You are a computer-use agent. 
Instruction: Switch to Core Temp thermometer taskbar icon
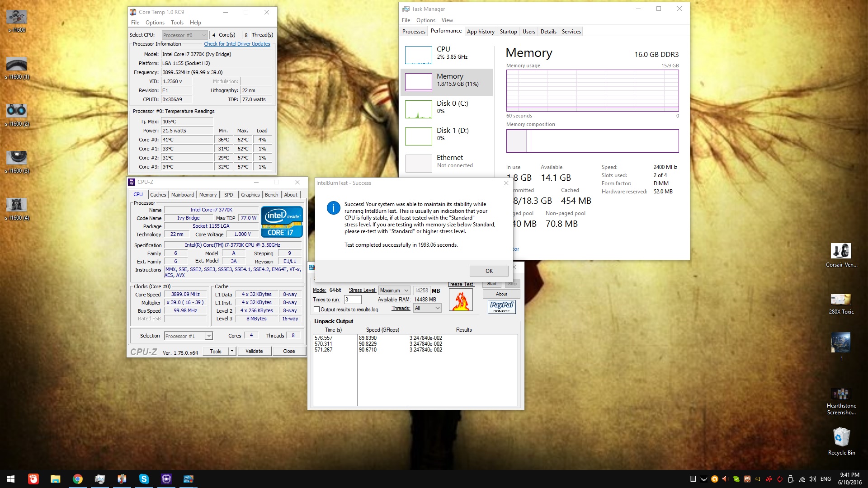click(x=122, y=479)
